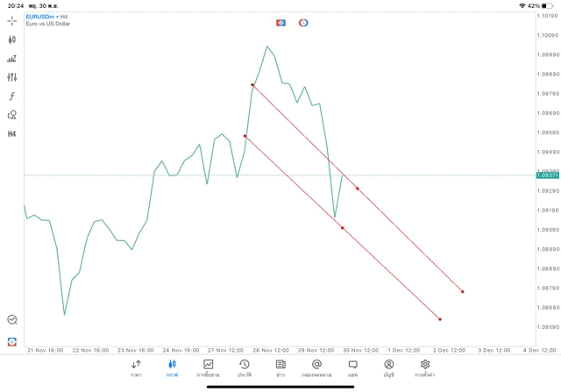Open the market analysis magnifier chart icon
The width and height of the screenshot is (561, 392).
11,320
